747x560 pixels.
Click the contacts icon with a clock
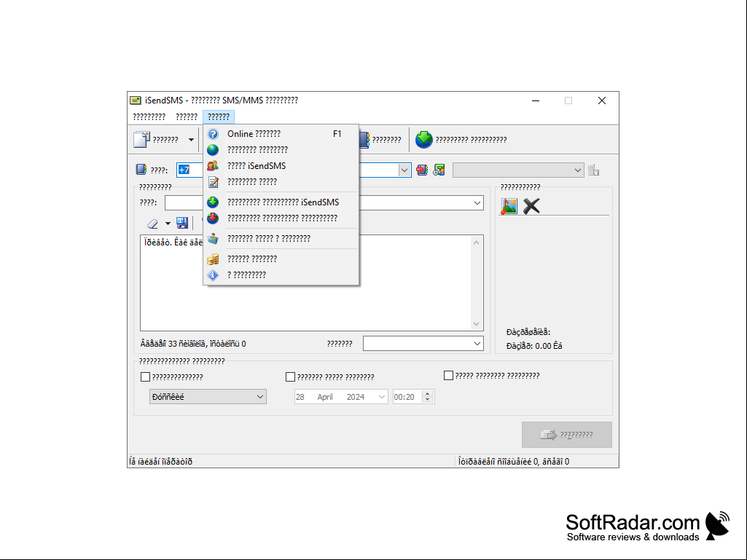click(x=439, y=170)
